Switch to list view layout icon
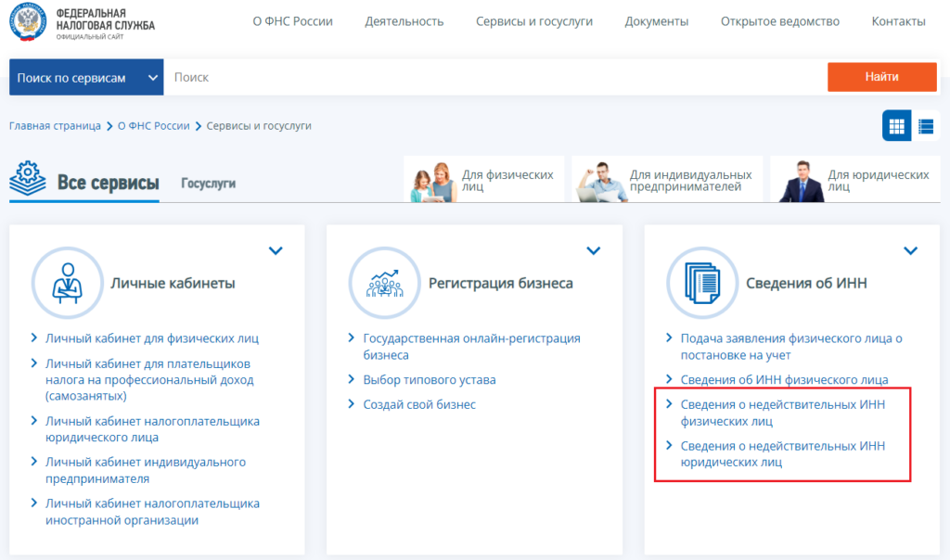The height and width of the screenshot is (560, 950). pyautogui.click(x=925, y=126)
